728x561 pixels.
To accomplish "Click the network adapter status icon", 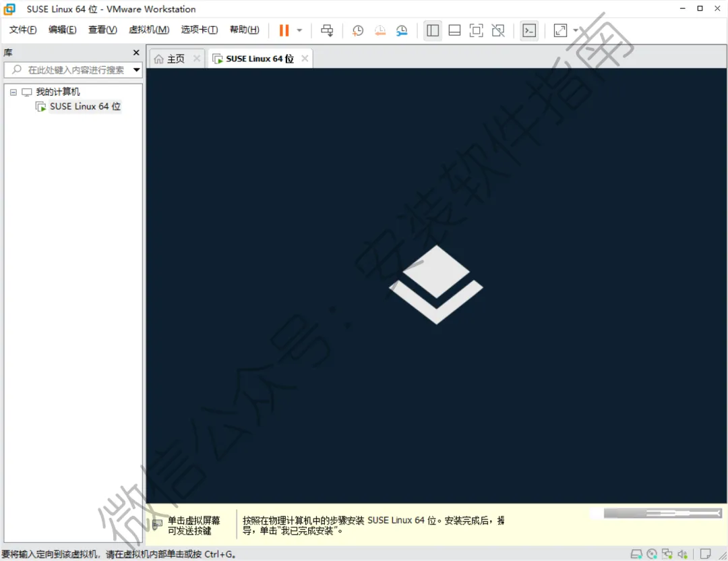I will 667,554.
